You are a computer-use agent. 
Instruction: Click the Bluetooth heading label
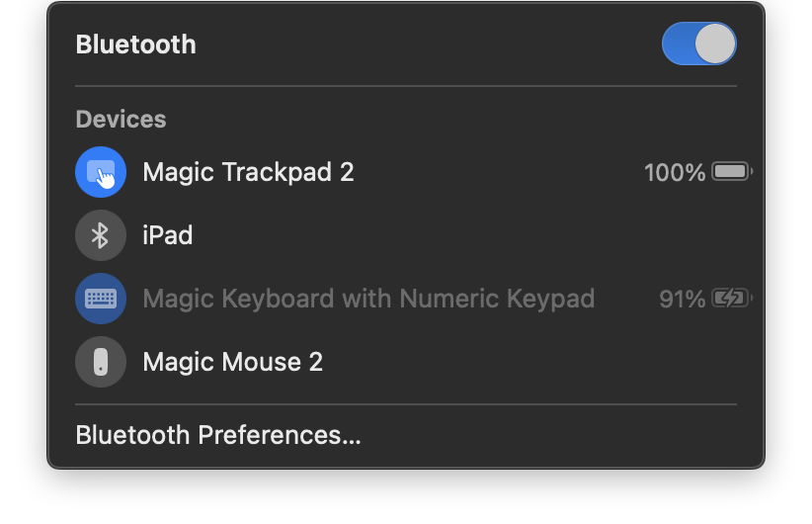[x=135, y=44]
